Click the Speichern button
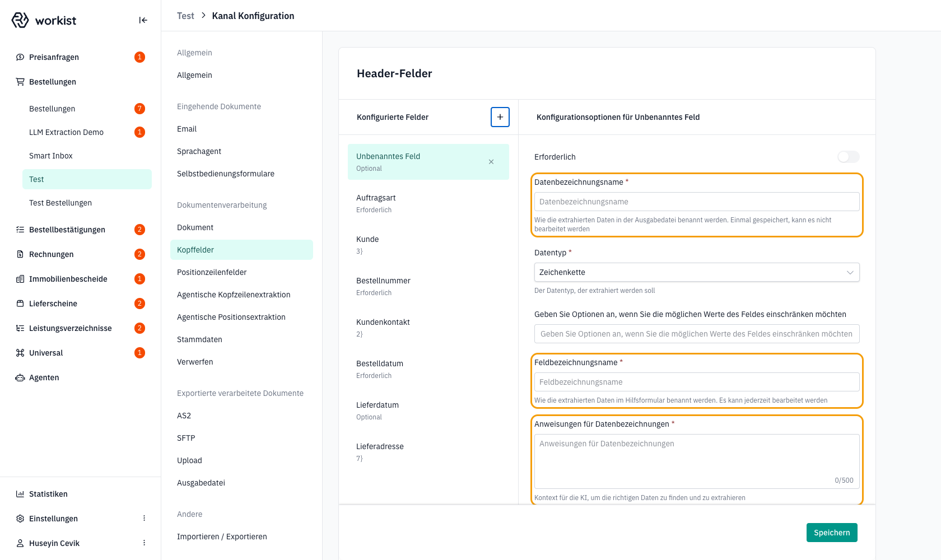Image resolution: width=941 pixels, height=560 pixels. (832, 533)
